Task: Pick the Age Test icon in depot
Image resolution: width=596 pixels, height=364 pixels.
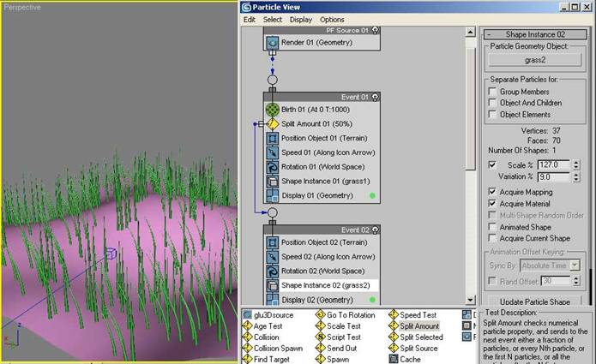Action: (248, 326)
